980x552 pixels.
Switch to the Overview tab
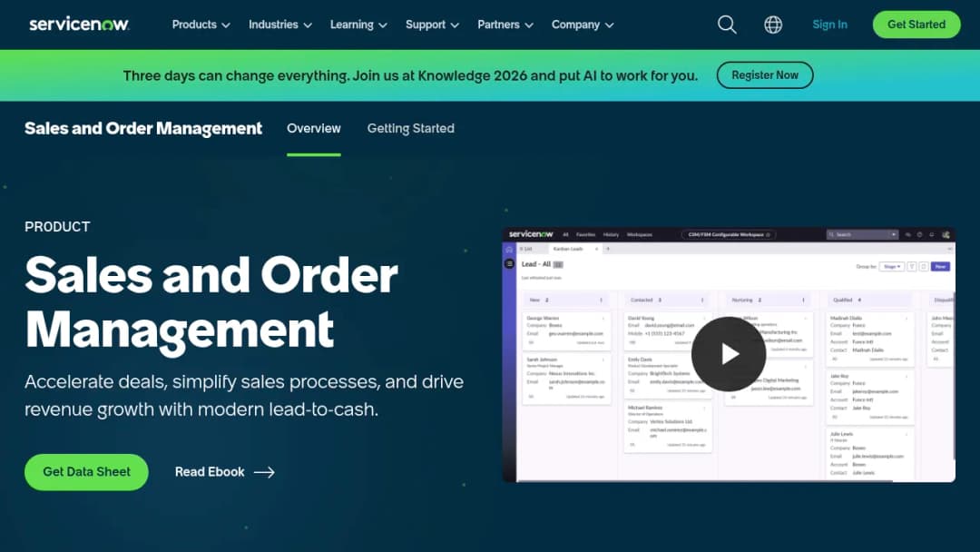pos(314,128)
